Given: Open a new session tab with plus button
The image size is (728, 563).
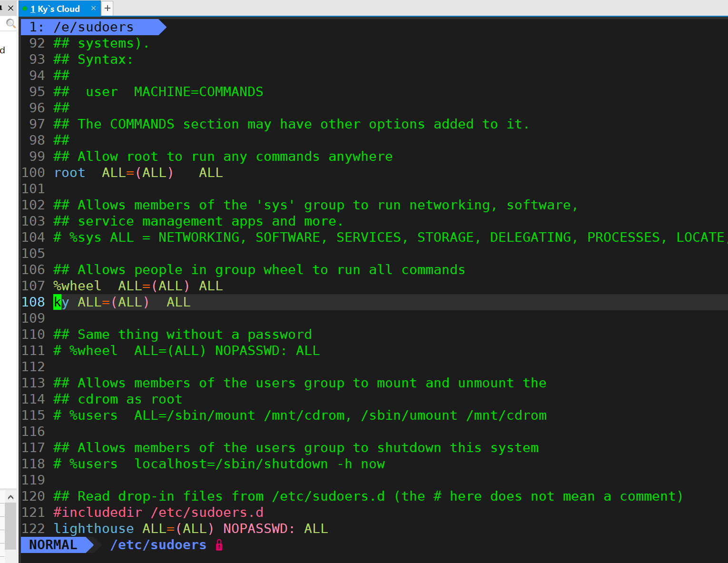Looking at the screenshot, I should click(108, 8).
